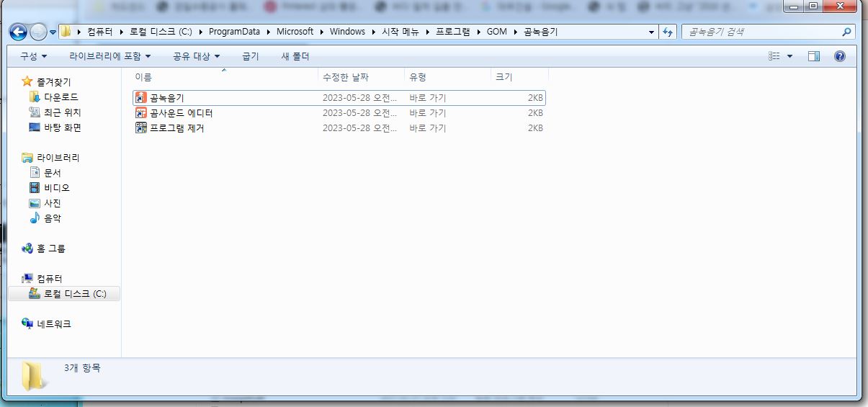Go back with the Back arrow button
This screenshot has height=407, width=868.
(x=19, y=32)
